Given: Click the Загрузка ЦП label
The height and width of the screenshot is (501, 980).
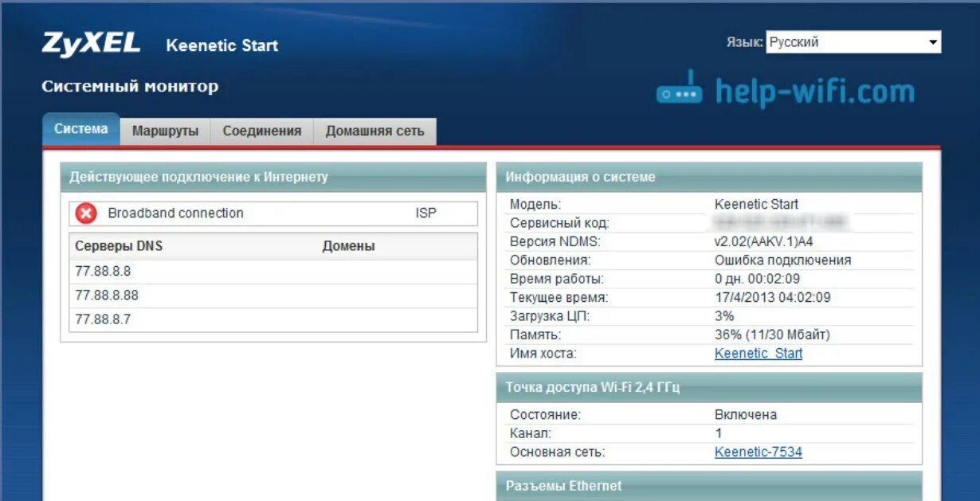Looking at the screenshot, I should [550, 316].
